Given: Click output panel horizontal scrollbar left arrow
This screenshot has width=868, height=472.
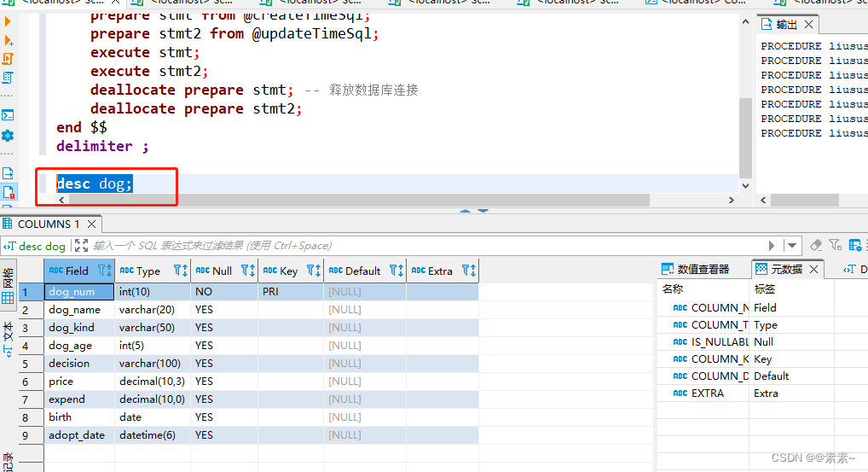Looking at the screenshot, I should [x=763, y=200].
